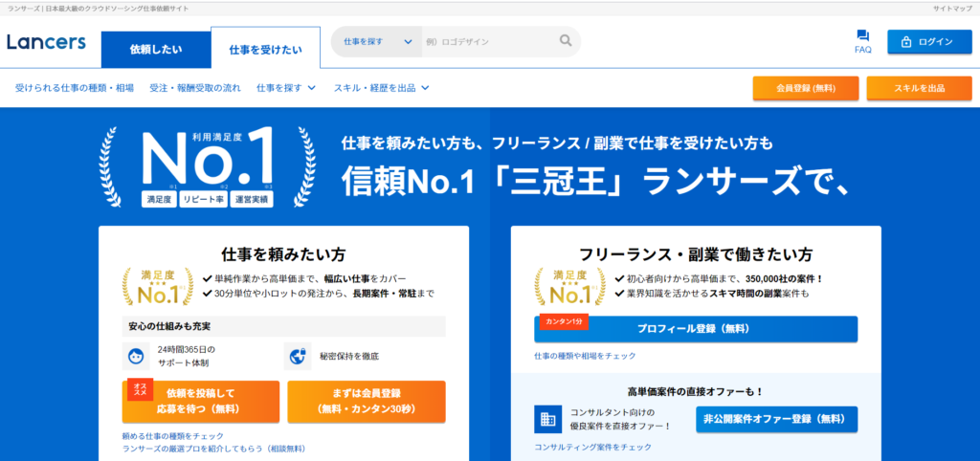
Task: Click the search magnifier icon
Action: pyautogui.click(x=565, y=41)
